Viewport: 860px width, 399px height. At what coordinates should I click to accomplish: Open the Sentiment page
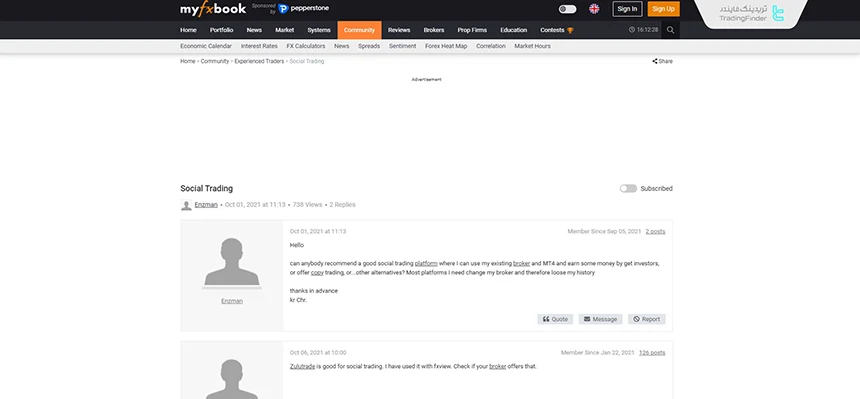pyautogui.click(x=403, y=46)
